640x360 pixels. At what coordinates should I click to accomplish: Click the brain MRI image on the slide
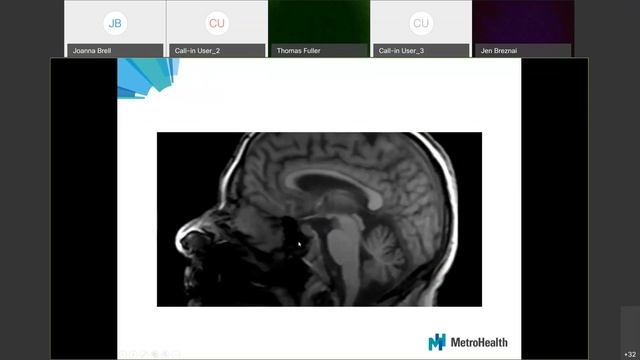point(319,219)
